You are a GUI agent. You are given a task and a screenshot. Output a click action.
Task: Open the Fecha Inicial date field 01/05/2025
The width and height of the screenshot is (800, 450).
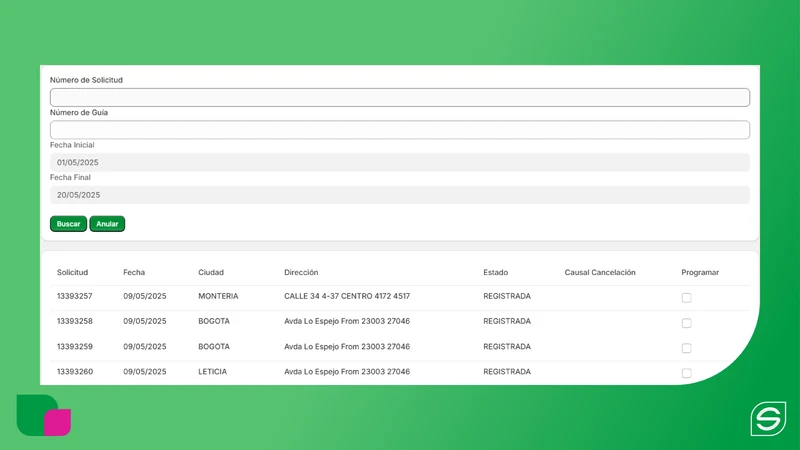(x=399, y=162)
